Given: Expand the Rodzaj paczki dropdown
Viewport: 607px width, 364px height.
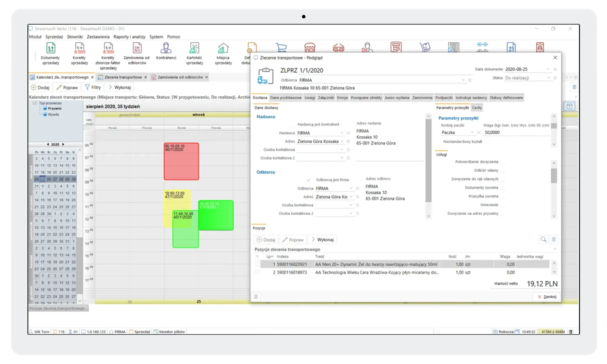Looking at the screenshot, I should pos(472,133).
